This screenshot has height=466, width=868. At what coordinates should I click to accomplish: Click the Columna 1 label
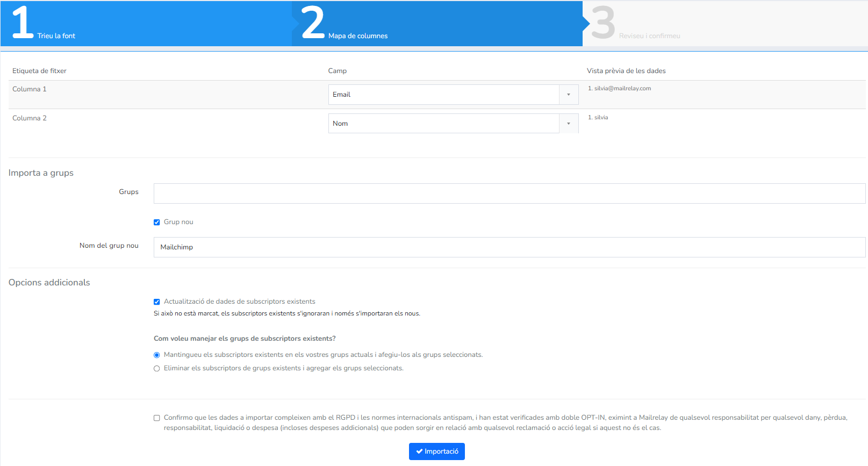pos(30,89)
